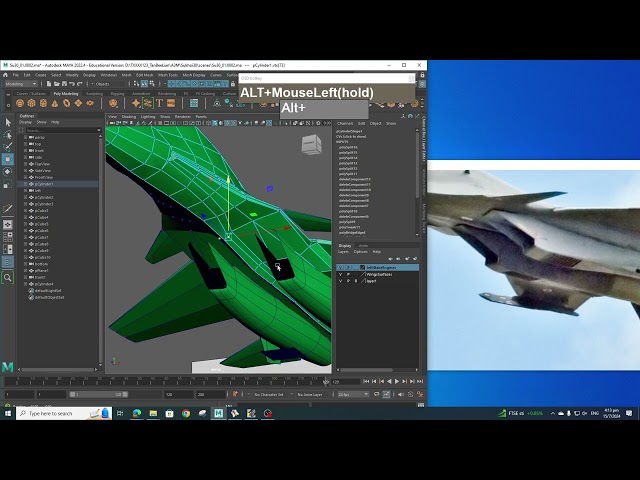
Task: Open File Explorer from the taskbar
Action: point(153,413)
